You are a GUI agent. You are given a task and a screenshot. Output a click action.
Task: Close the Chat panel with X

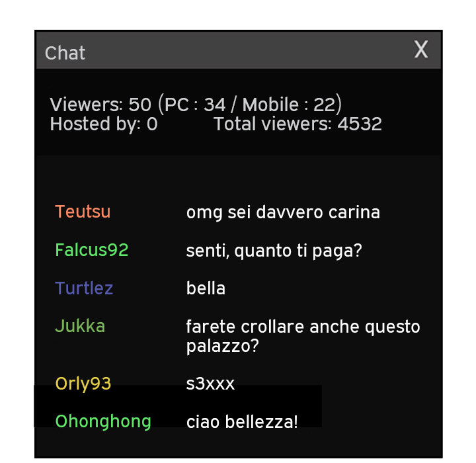(421, 49)
